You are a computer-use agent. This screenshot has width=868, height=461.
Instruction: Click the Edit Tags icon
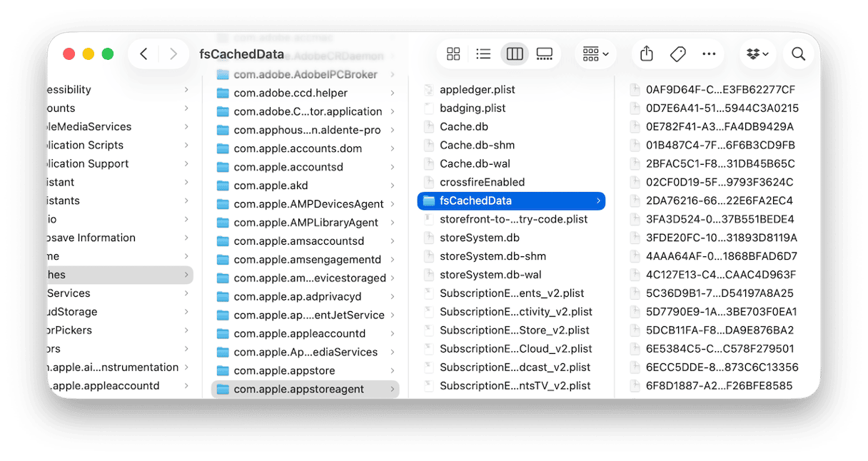pyautogui.click(x=678, y=54)
